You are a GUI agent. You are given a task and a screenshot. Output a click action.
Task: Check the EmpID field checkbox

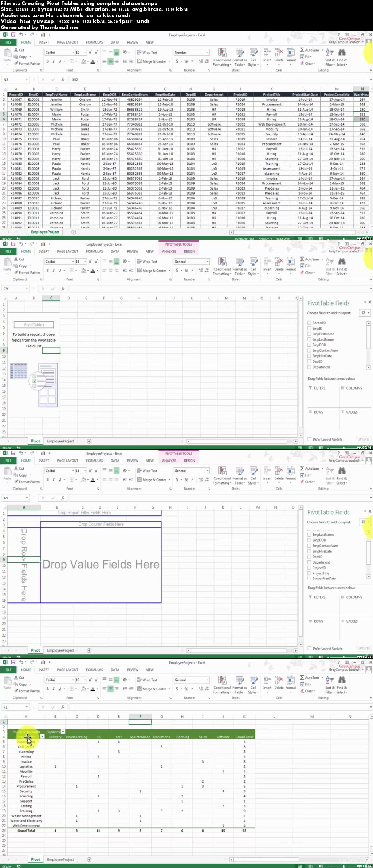309,329
